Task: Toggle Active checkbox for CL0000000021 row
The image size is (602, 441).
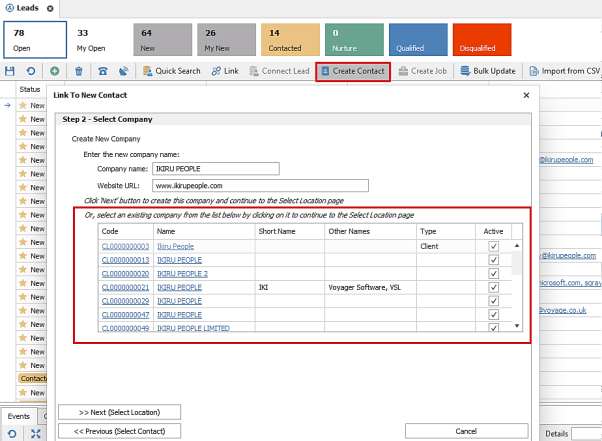Action: 493,287
